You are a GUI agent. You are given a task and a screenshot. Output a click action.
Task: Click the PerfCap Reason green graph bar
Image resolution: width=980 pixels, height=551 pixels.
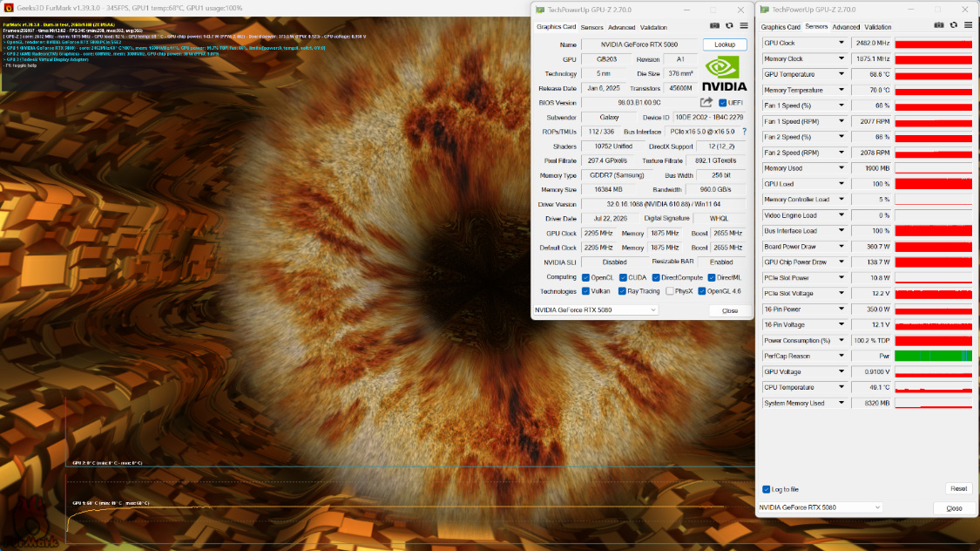tap(933, 356)
